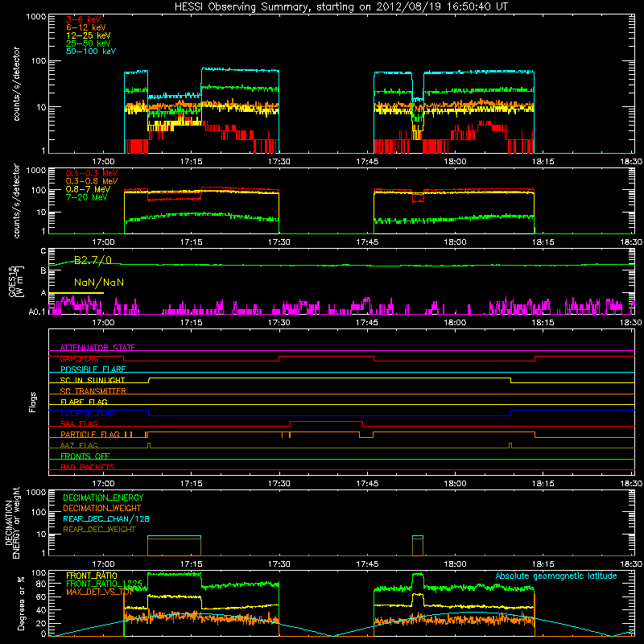This screenshot has height=644, width=644.
Task: Select the REAR_DEC_CHAN/128 legend label
Action: pos(106,518)
